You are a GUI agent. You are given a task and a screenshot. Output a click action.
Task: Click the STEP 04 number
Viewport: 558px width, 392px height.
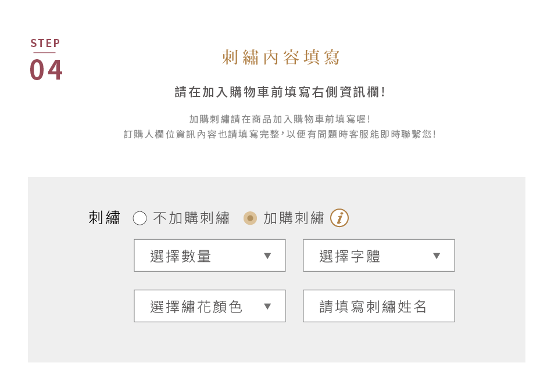(x=46, y=70)
